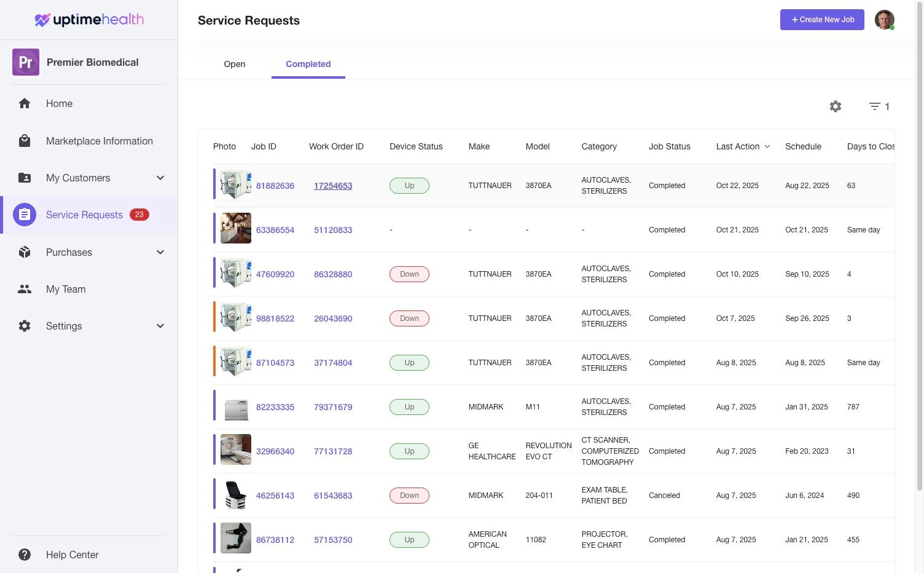
Task: Click the Home house icon
Action: [x=25, y=103]
